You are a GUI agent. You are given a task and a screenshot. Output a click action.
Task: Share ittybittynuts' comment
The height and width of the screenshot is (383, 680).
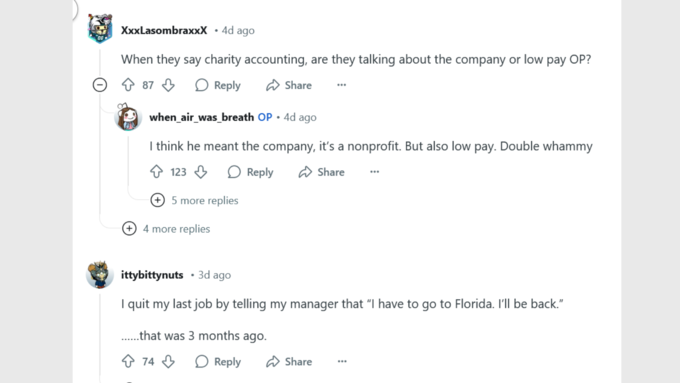tap(289, 361)
